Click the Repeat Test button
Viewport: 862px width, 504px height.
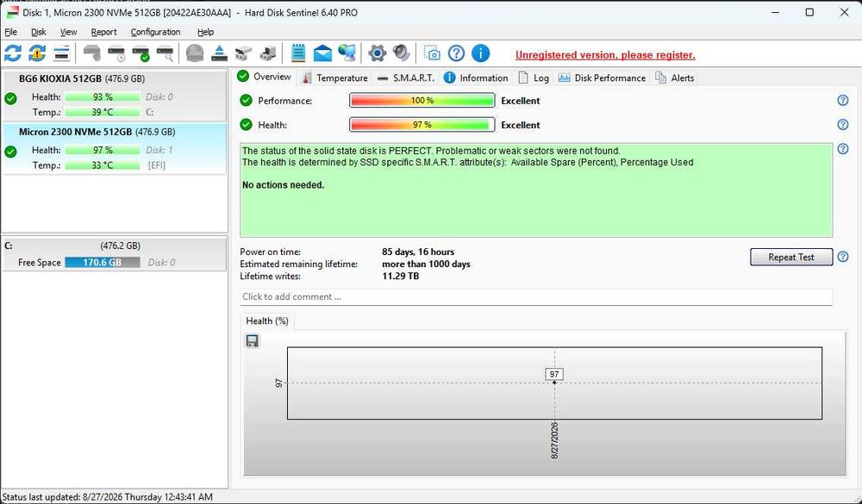791,257
